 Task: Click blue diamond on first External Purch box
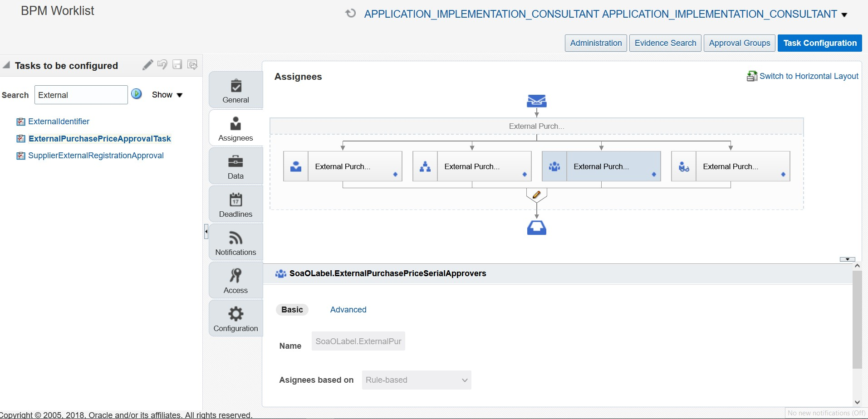click(x=395, y=175)
